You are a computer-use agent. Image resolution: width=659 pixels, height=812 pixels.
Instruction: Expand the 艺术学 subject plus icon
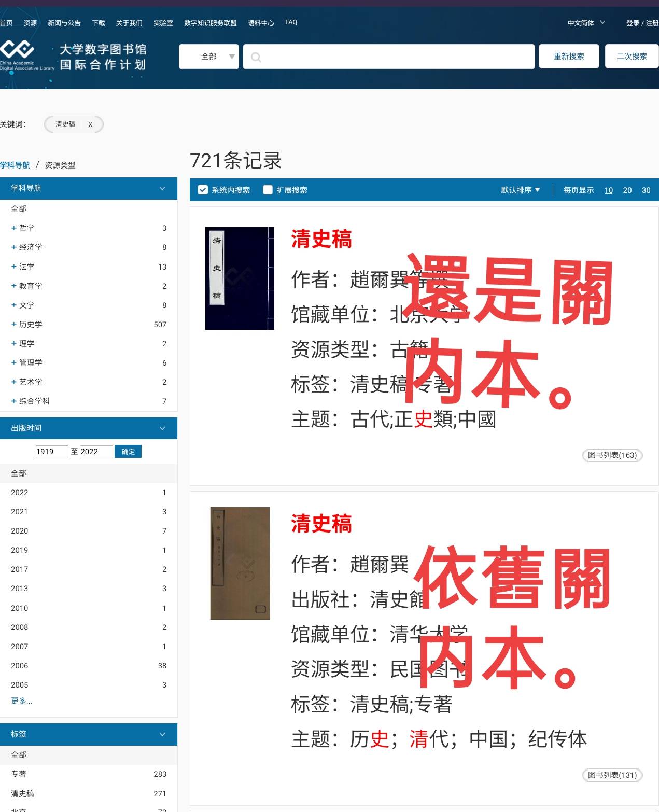(14, 382)
